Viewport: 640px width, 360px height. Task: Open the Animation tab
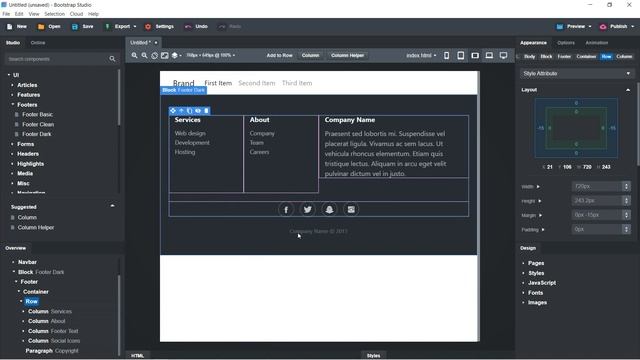coord(596,43)
